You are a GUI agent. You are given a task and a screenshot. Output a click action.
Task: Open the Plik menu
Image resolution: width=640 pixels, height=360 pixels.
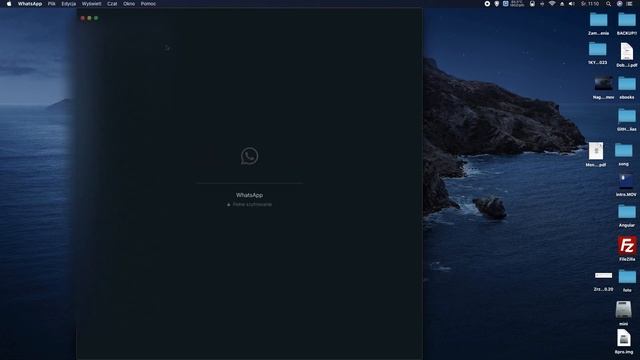pos(52,4)
